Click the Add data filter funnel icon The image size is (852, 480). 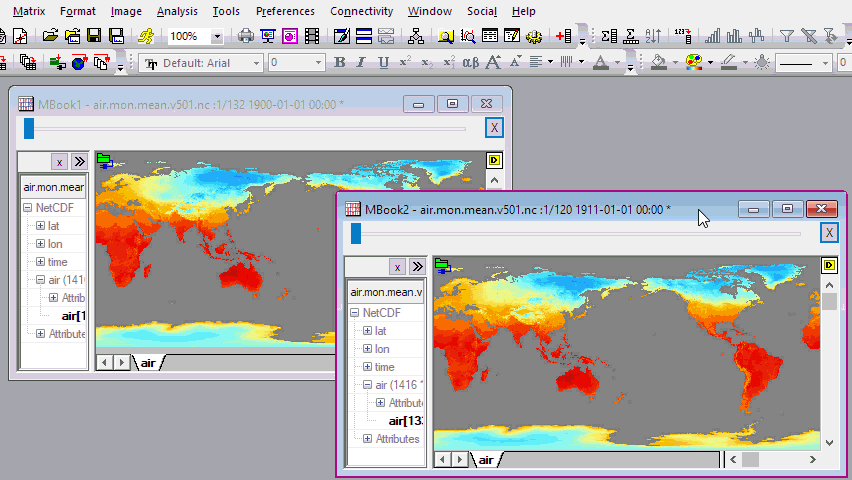pos(787,36)
